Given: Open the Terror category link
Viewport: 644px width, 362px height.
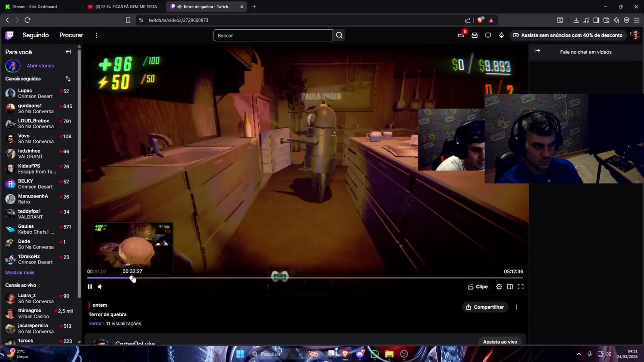Looking at the screenshot, I should click(95, 324).
